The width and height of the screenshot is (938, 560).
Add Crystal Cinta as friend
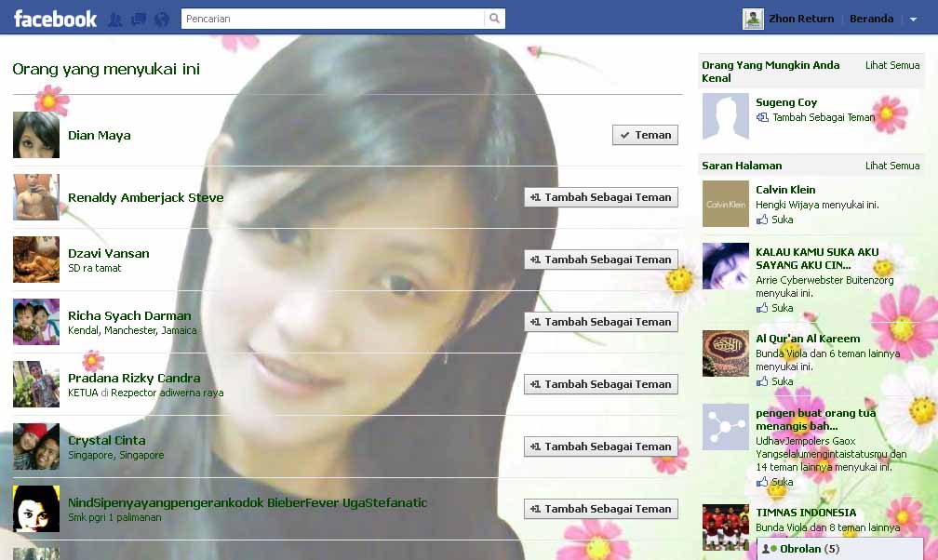[601, 447]
